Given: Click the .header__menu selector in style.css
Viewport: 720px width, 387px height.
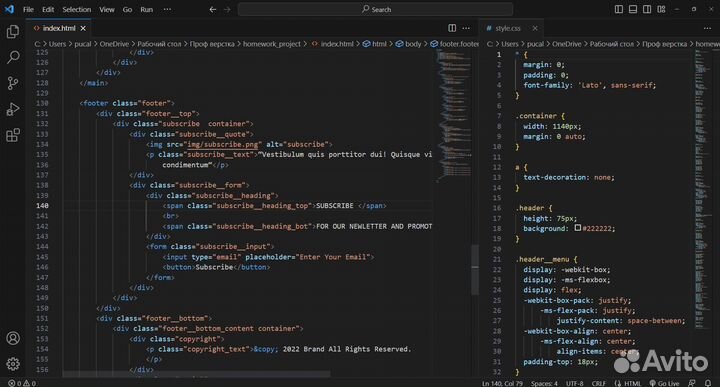Looking at the screenshot, I should (542, 259).
